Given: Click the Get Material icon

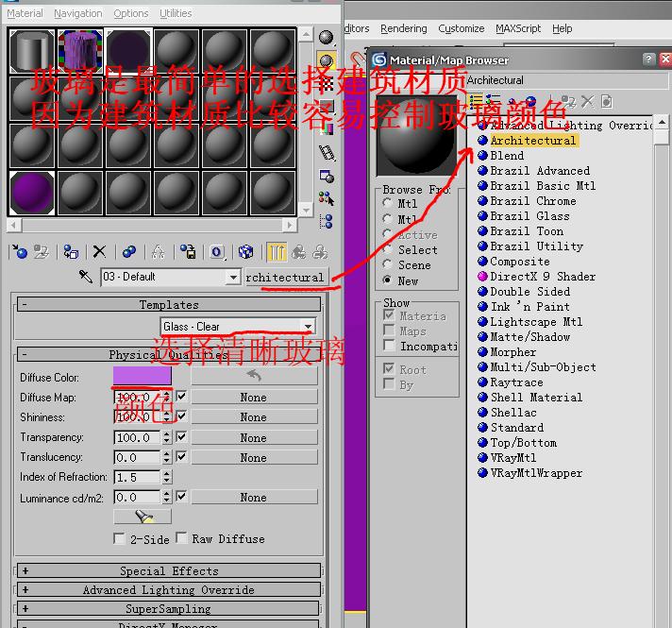Looking at the screenshot, I should coord(20,252).
